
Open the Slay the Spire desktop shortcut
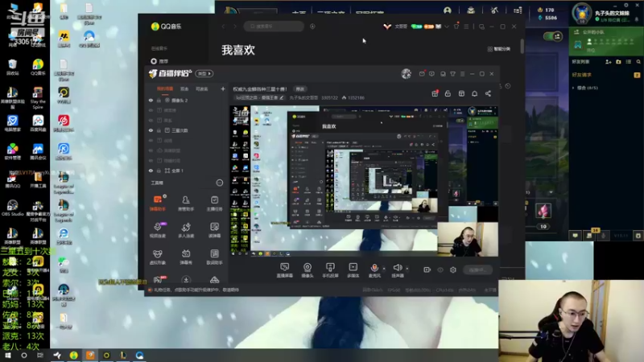pos(38,97)
